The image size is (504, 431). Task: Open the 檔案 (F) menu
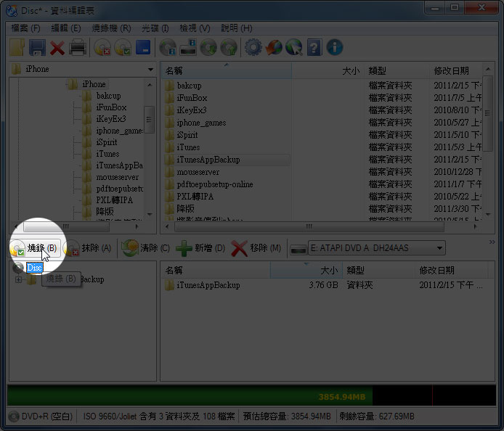click(25, 28)
